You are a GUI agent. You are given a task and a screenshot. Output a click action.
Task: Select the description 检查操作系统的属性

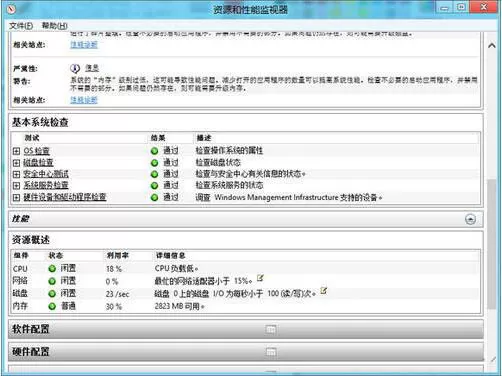coord(229,151)
